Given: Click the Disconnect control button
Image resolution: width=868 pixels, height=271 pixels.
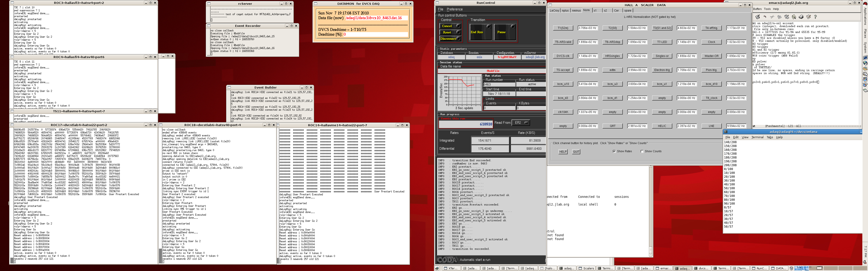Looking at the screenshot, I should (451, 39).
